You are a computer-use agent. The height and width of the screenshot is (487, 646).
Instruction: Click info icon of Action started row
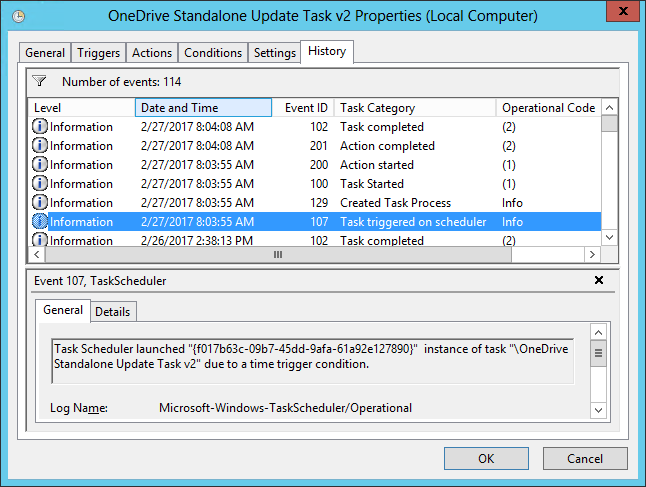click(x=40, y=164)
